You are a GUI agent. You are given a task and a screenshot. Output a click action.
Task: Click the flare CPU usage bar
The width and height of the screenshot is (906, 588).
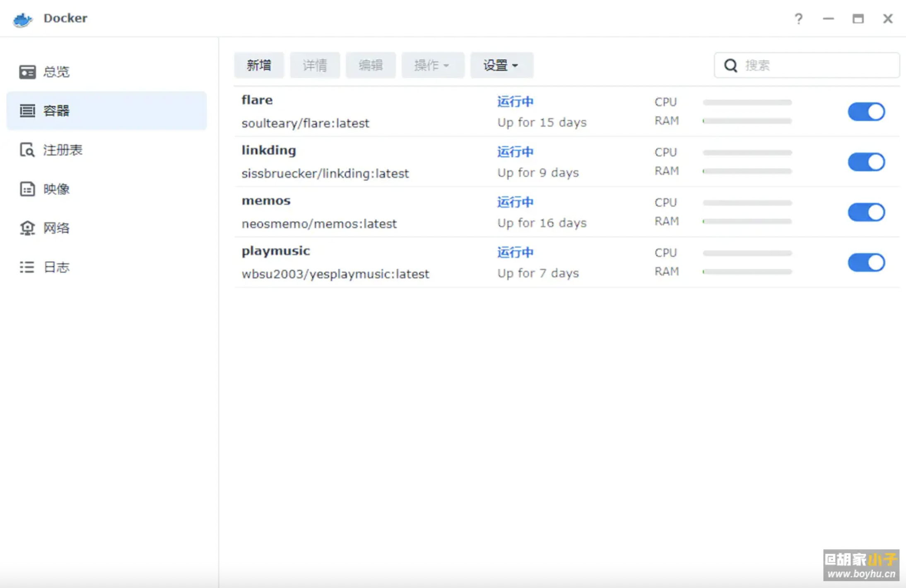747,102
